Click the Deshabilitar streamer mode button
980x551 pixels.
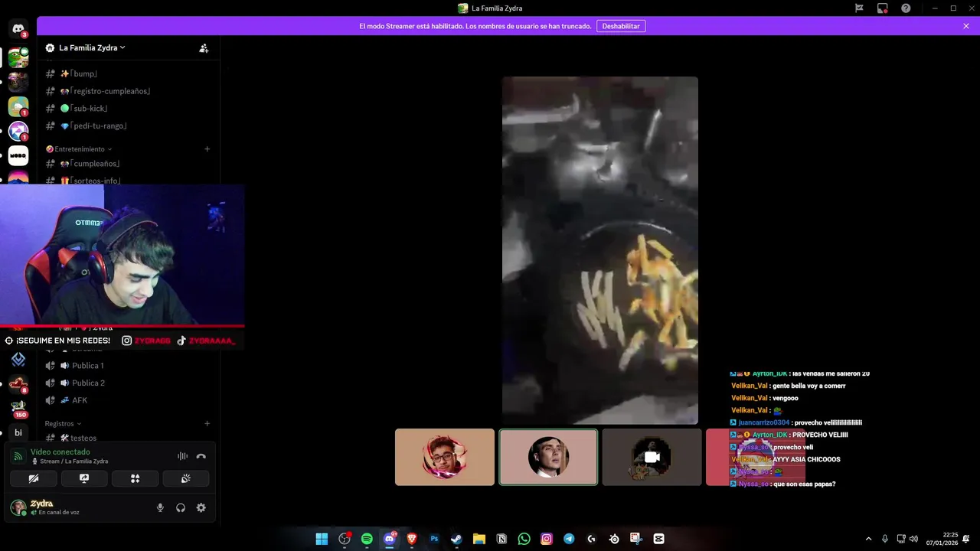621,26
